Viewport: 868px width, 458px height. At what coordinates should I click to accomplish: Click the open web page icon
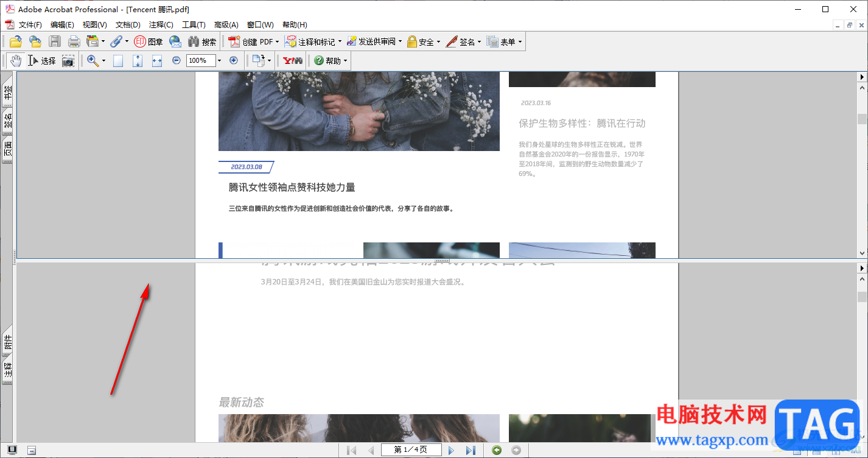(35, 41)
